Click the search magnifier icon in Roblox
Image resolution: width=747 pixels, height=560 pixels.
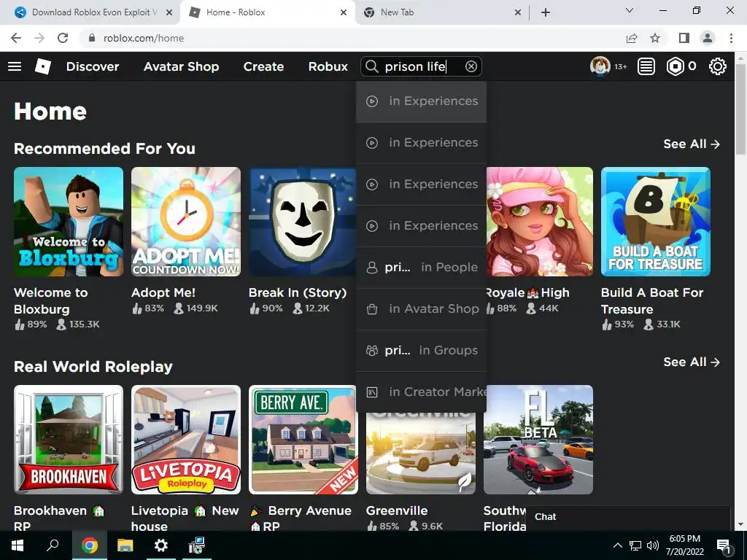371,66
